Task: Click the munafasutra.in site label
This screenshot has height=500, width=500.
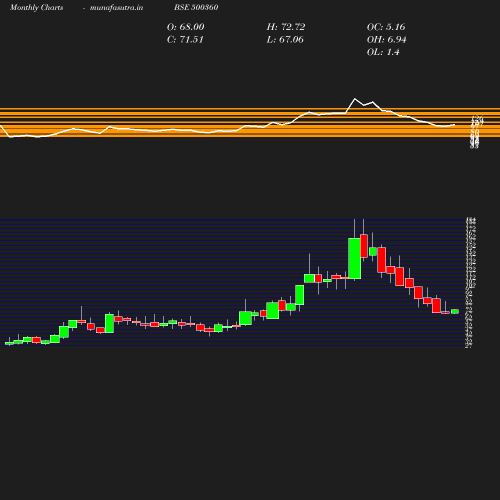Action: (116, 7)
